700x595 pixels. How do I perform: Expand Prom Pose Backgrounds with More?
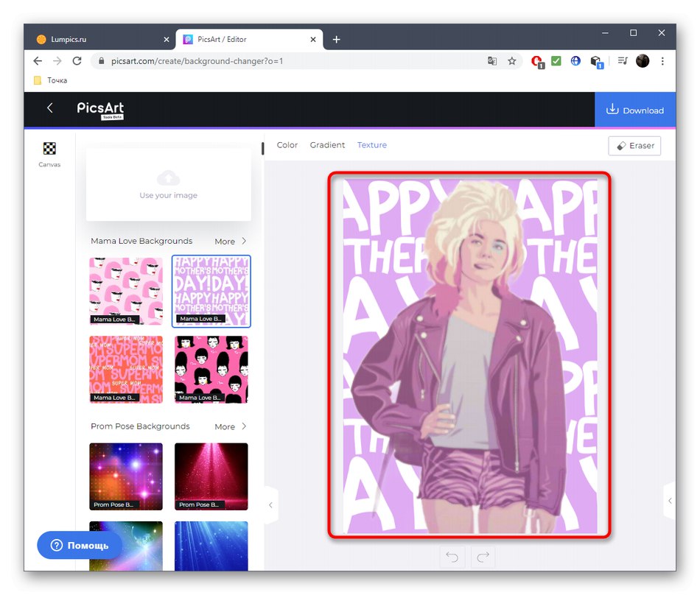pyautogui.click(x=231, y=426)
